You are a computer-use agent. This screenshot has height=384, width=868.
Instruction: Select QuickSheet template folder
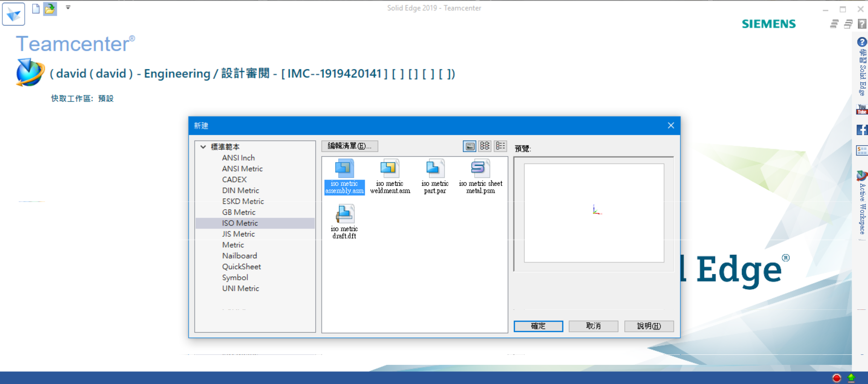tap(241, 266)
